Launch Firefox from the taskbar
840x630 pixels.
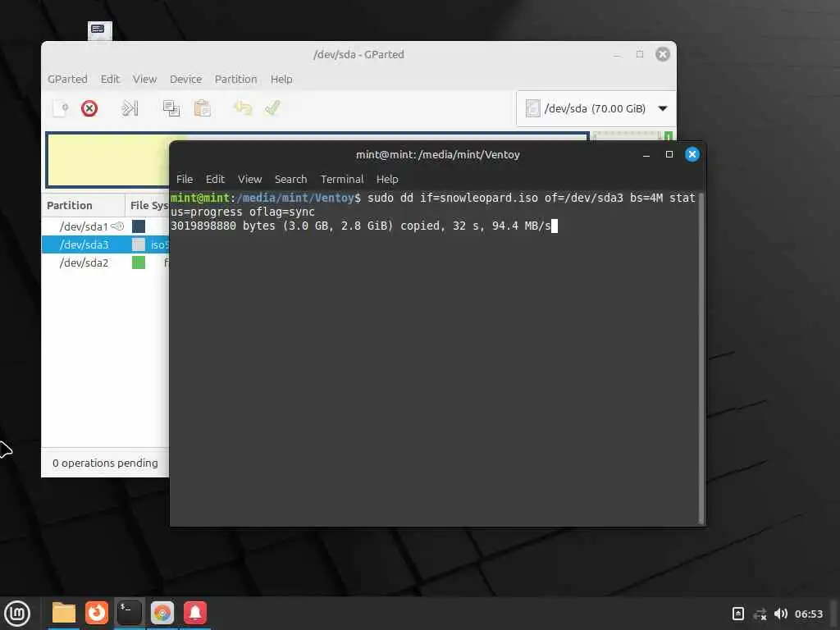coord(97,613)
